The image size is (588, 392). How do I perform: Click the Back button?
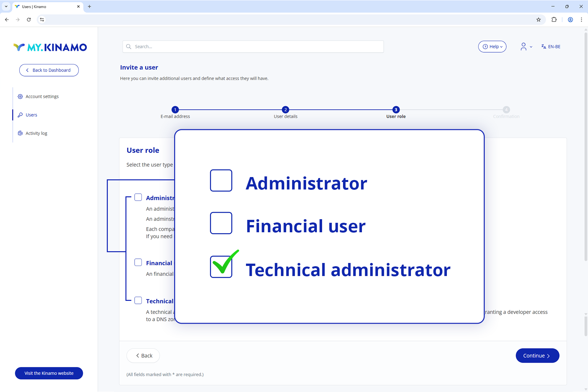click(143, 356)
